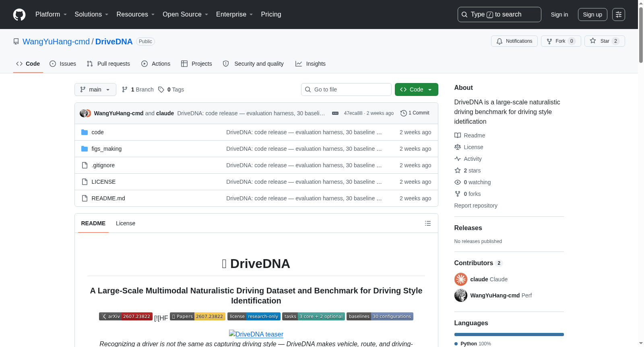Open the command palette icon button
Image resolution: width=644 pixels, height=347 pixels.
point(619,15)
